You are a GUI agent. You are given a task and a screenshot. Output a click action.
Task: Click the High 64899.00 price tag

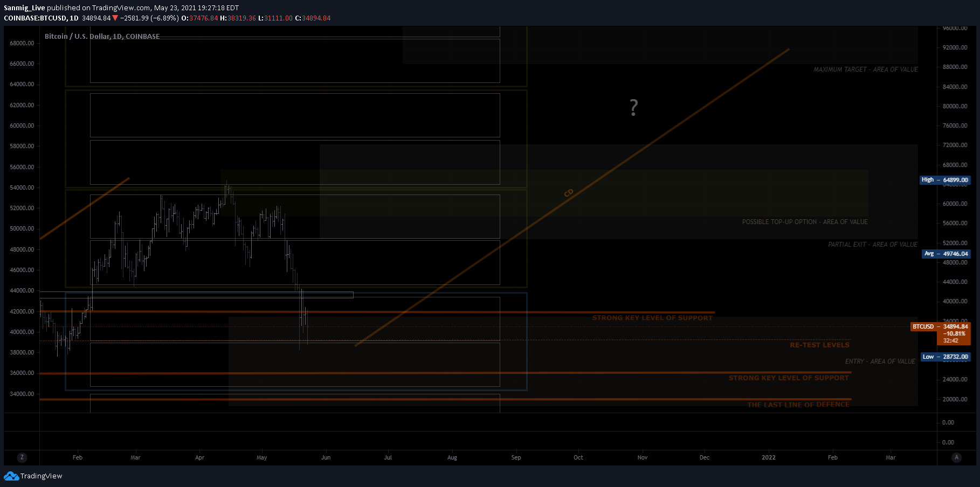pyautogui.click(x=945, y=180)
